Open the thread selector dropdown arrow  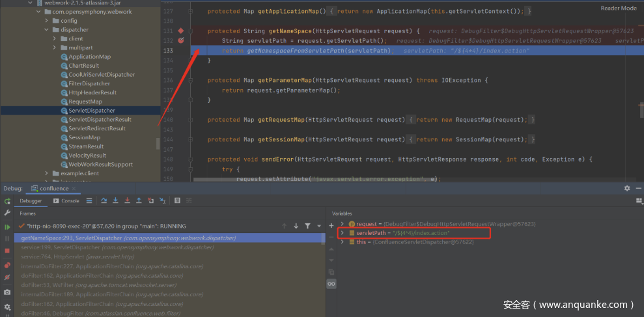(318, 226)
